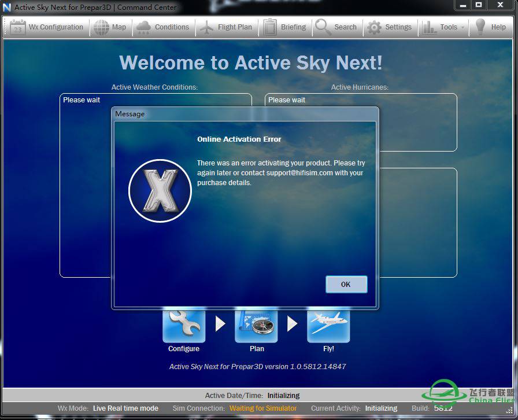Click the large X error icon
The height and width of the screenshot is (420, 518).
160,191
